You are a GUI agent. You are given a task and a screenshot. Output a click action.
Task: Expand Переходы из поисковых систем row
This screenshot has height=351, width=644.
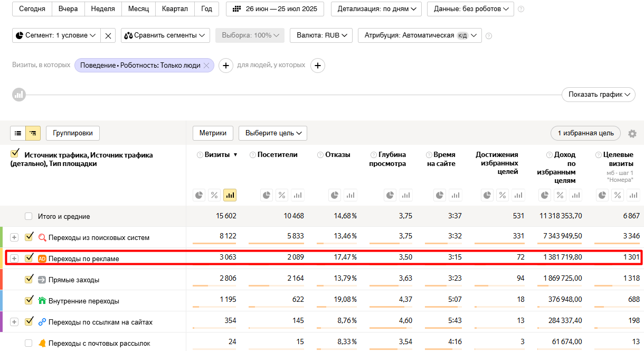(14, 237)
